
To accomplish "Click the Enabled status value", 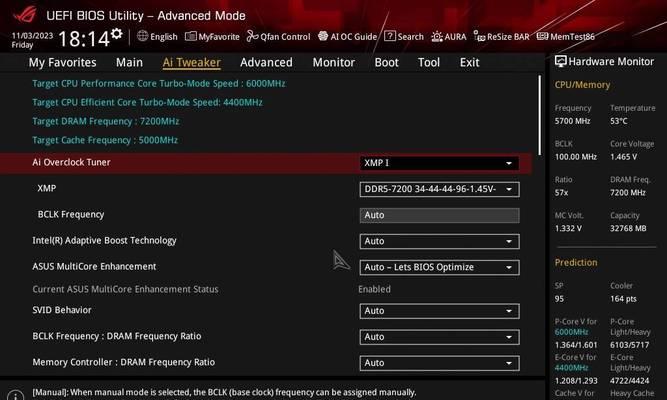I will [374, 289].
